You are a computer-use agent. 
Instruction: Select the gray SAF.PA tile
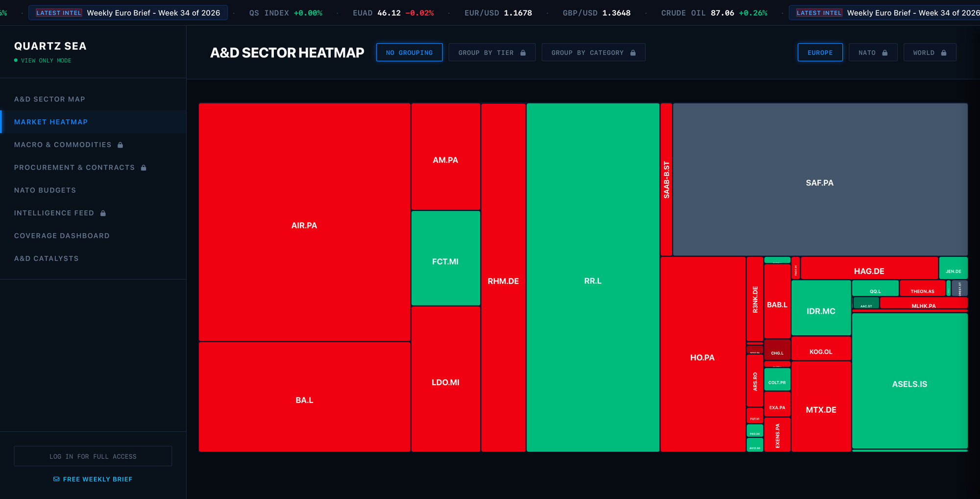820,179
